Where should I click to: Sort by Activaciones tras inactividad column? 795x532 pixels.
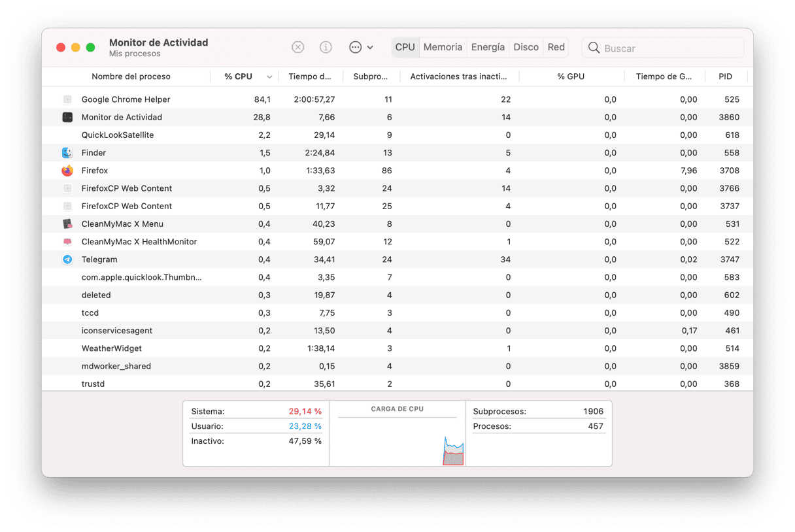[x=459, y=76]
